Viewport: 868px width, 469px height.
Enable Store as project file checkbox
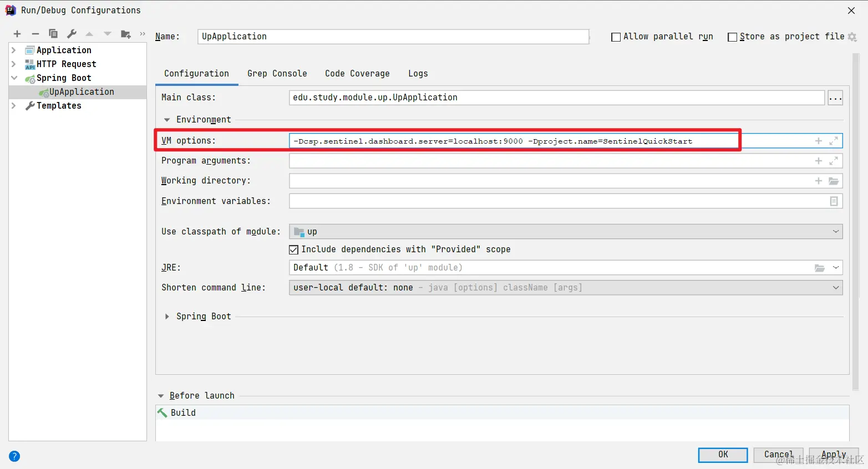(x=732, y=37)
